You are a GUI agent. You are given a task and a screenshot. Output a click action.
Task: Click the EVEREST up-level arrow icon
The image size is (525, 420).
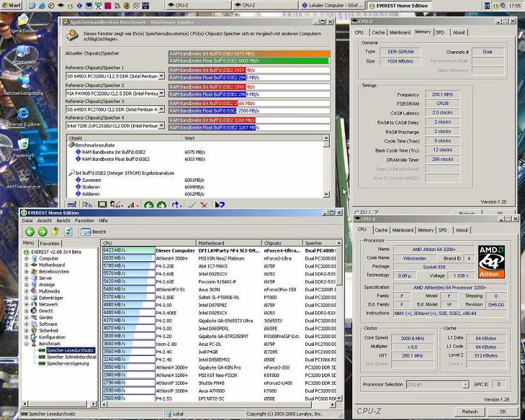[x=56, y=232]
